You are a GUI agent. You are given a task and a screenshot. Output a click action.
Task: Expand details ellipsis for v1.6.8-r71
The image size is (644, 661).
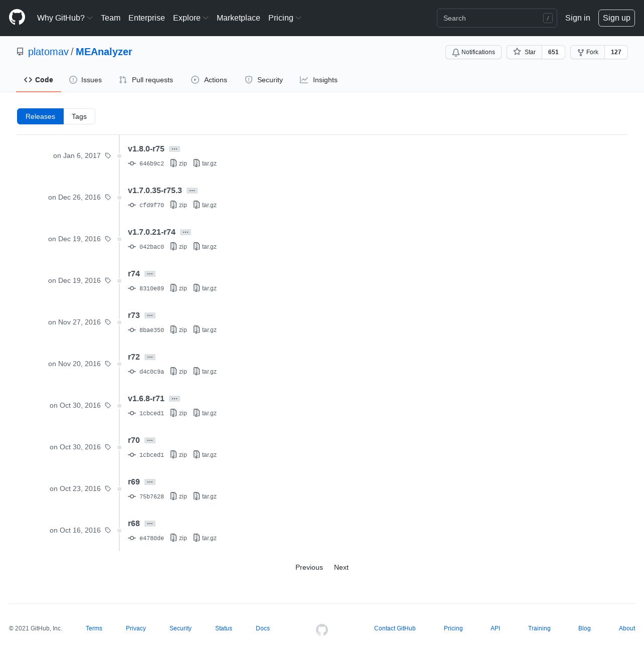click(x=175, y=399)
